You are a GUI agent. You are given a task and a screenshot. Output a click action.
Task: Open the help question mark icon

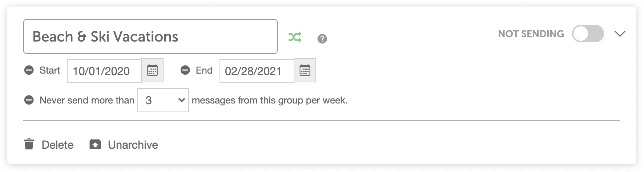coord(322,39)
